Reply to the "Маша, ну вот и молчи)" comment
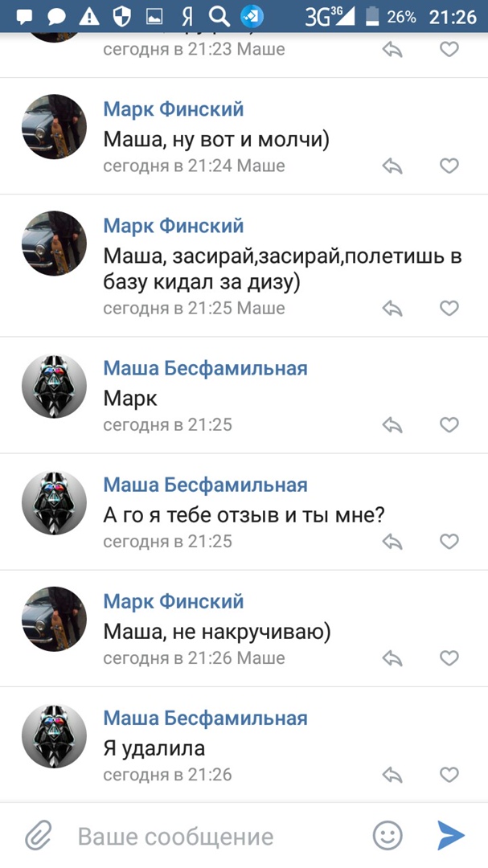This screenshot has height=868, width=488. coord(392,166)
